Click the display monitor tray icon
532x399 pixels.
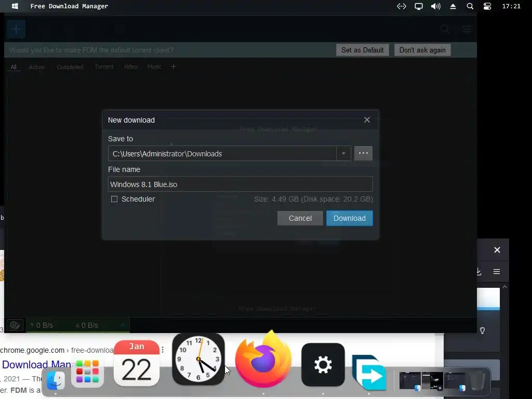419,6
